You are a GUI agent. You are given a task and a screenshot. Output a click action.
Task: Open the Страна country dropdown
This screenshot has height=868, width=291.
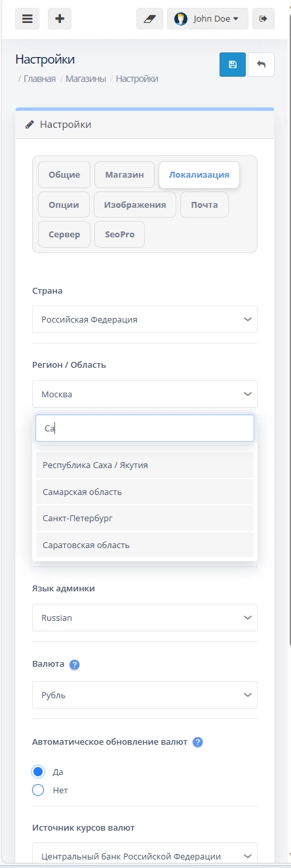click(145, 319)
